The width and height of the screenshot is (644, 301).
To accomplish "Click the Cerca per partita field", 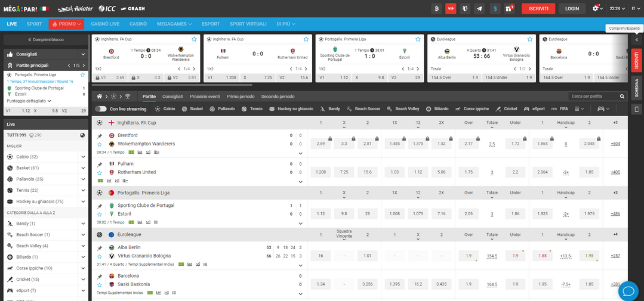I will pyautogui.click(x=594, y=97).
